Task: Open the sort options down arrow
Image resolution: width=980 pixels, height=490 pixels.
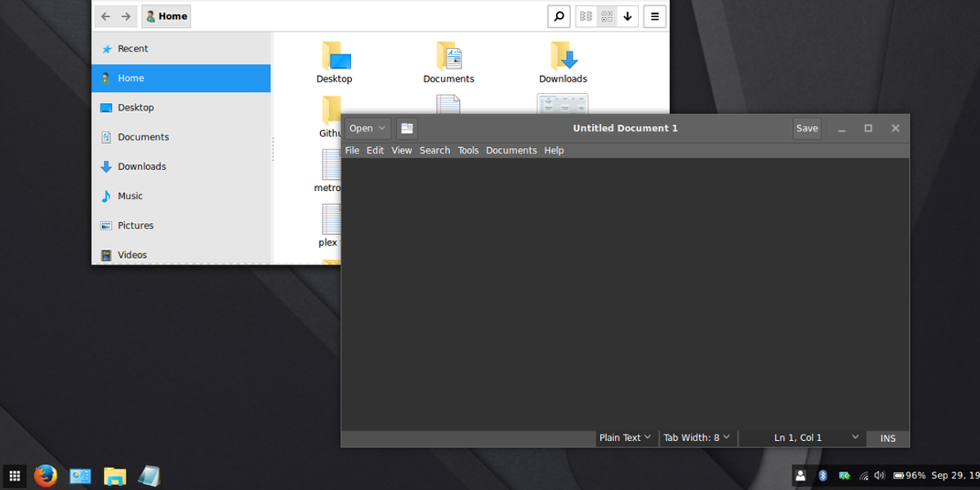Action: pyautogui.click(x=627, y=16)
